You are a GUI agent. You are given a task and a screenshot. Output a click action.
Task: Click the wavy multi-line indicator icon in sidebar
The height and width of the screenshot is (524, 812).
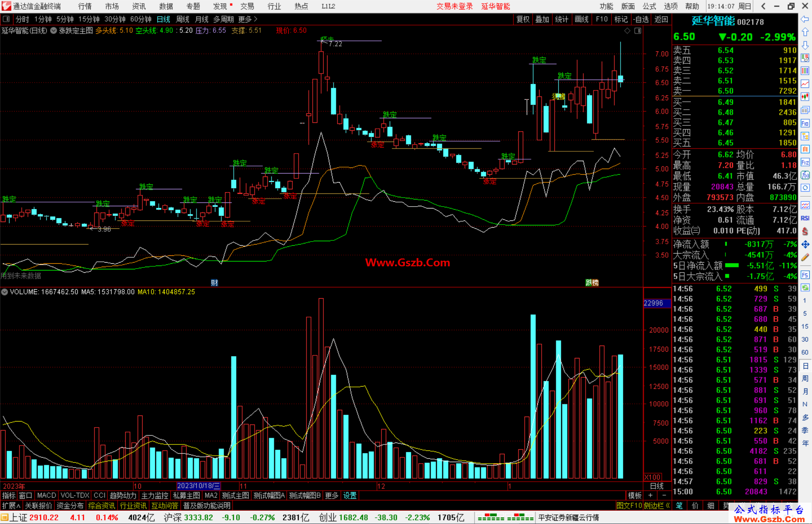click(805, 205)
